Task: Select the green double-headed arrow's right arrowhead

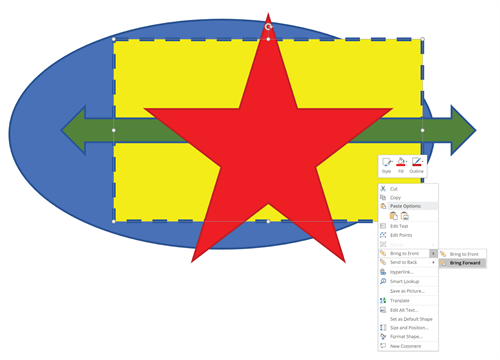Action: (x=463, y=130)
